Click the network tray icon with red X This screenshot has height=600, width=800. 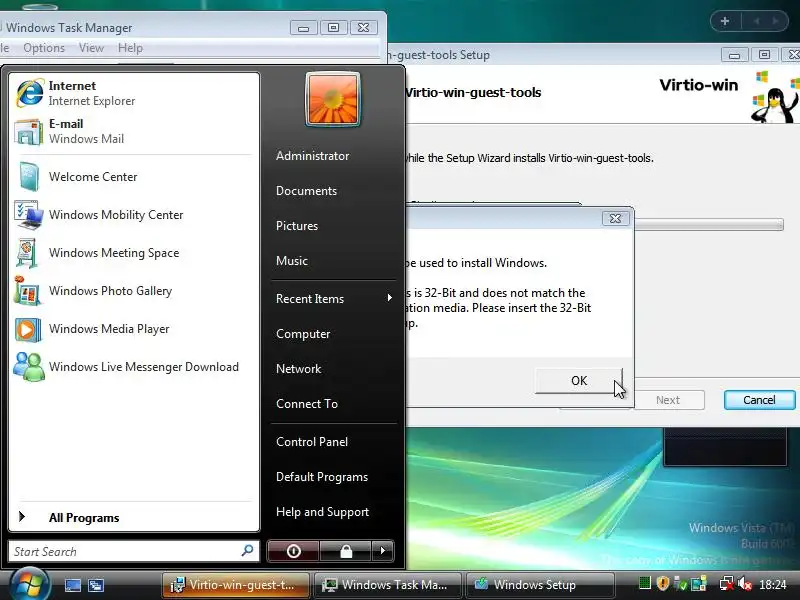727,584
